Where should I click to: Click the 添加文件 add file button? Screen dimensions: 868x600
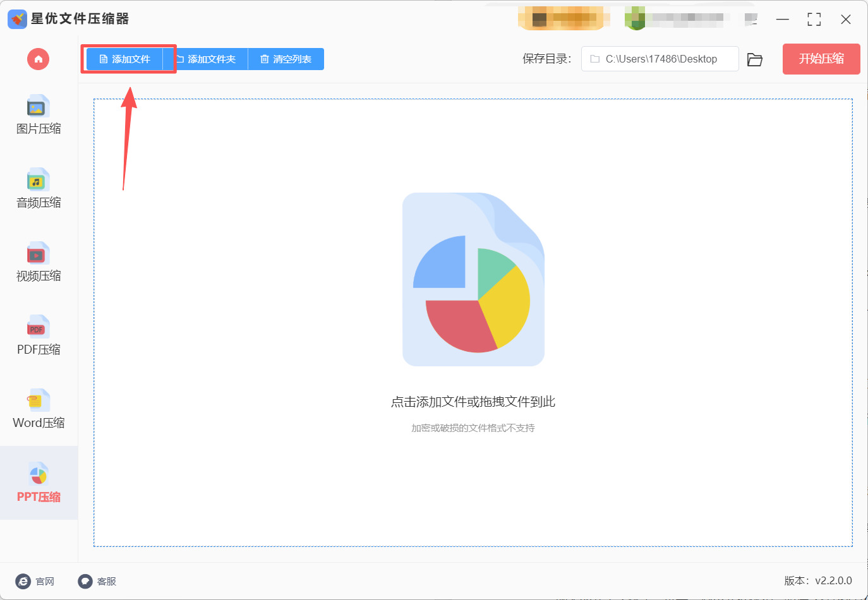coord(125,59)
